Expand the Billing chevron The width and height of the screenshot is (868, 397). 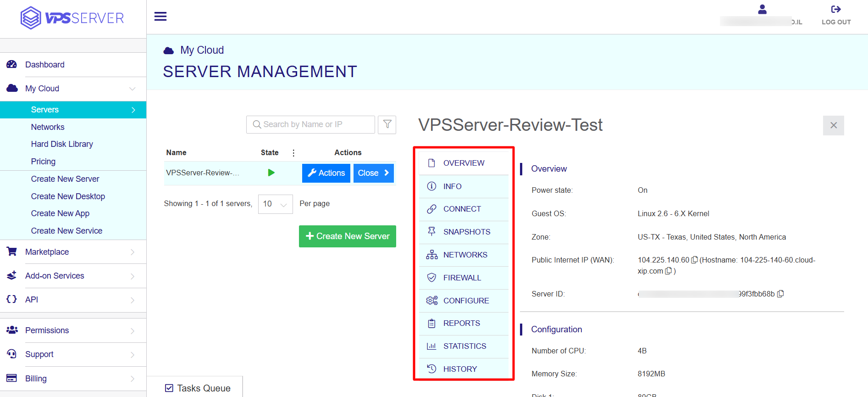[133, 379]
